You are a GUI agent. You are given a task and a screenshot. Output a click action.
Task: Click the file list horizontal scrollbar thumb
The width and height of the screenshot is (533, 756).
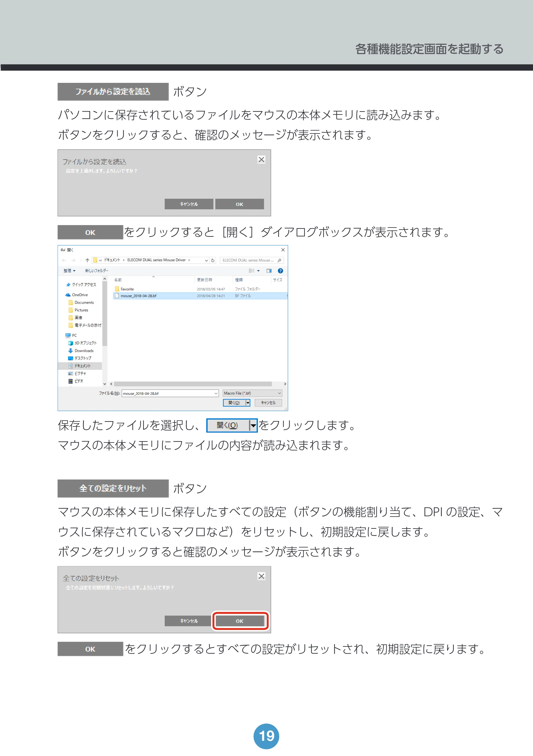click(193, 384)
